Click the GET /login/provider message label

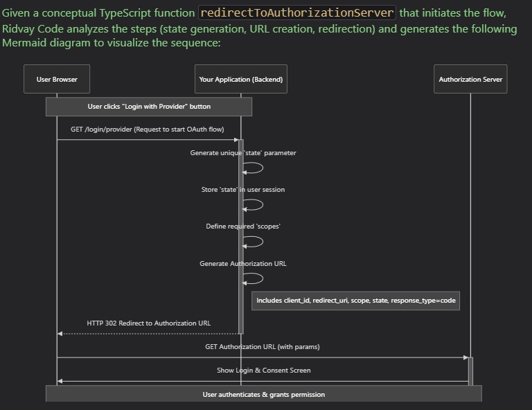(x=148, y=130)
